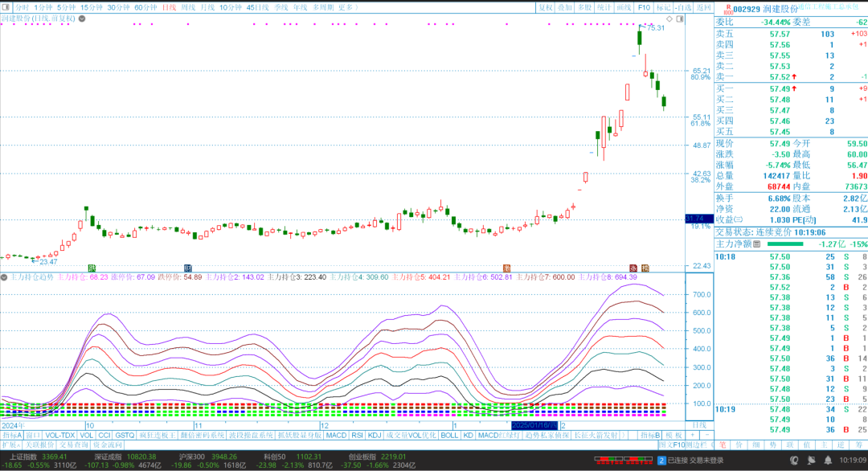Switch to the 分时 period tab

(22, 8)
